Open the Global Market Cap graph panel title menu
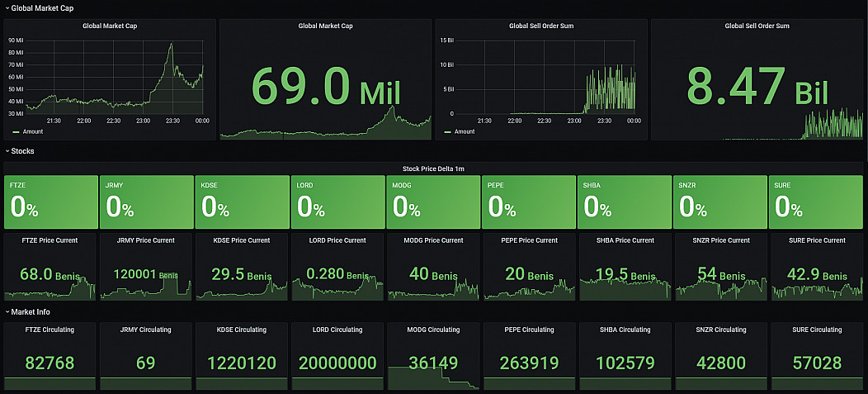The width and height of the screenshot is (868, 394). click(x=109, y=26)
